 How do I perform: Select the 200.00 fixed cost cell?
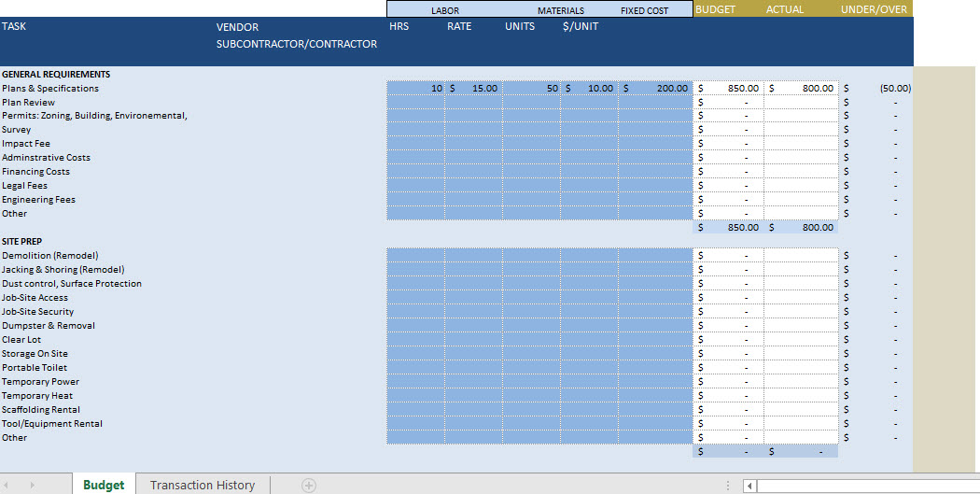(x=655, y=88)
